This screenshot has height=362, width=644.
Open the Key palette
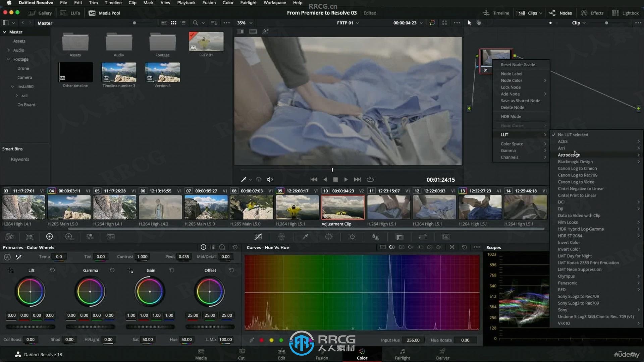pyautogui.click(x=399, y=237)
